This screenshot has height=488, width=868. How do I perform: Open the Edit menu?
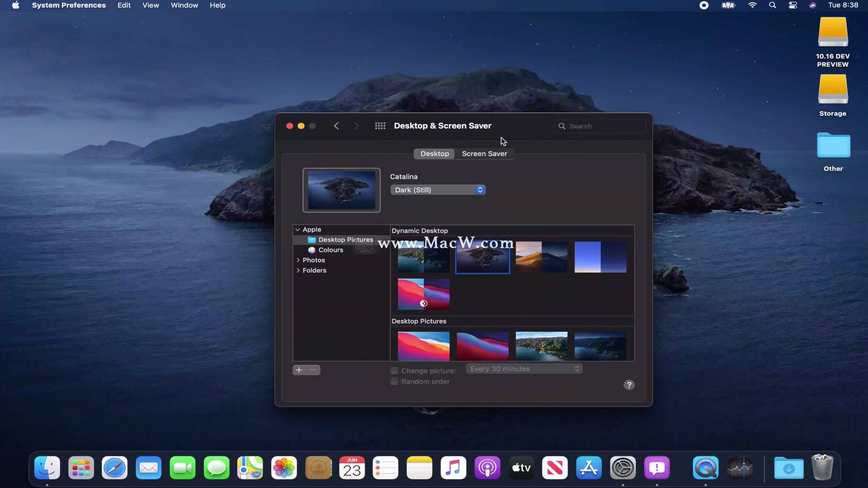pyautogui.click(x=124, y=5)
